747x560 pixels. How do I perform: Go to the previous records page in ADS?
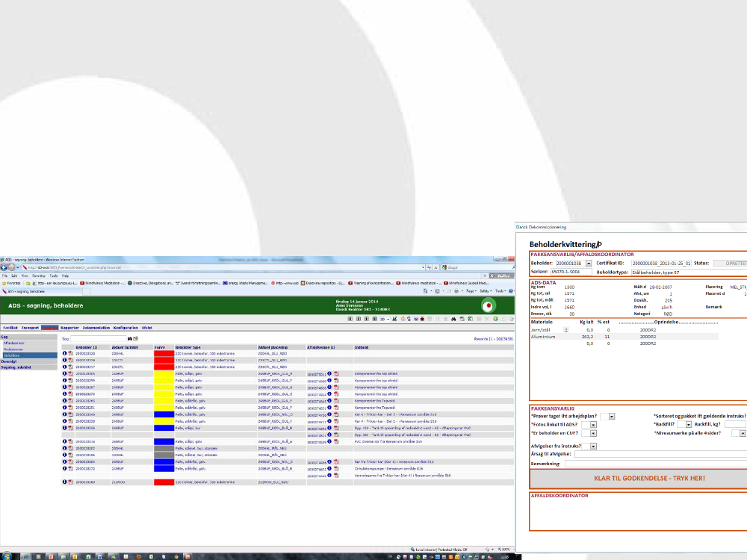coord(359,319)
